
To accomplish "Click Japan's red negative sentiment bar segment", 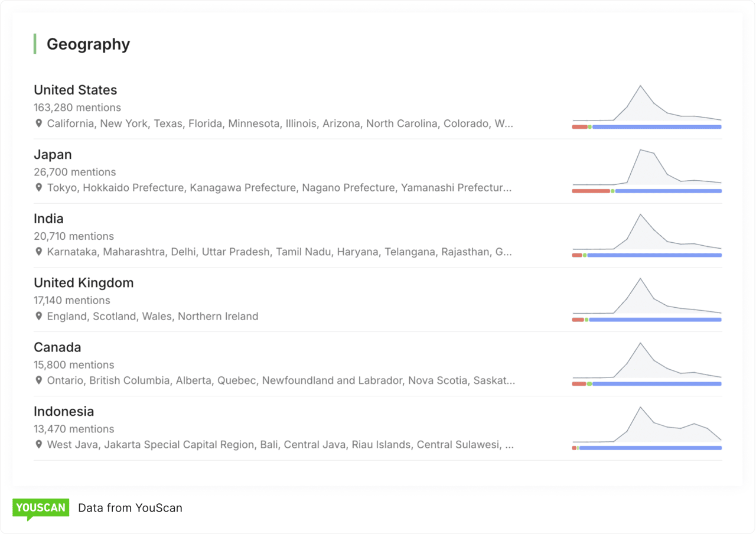I will coord(591,191).
